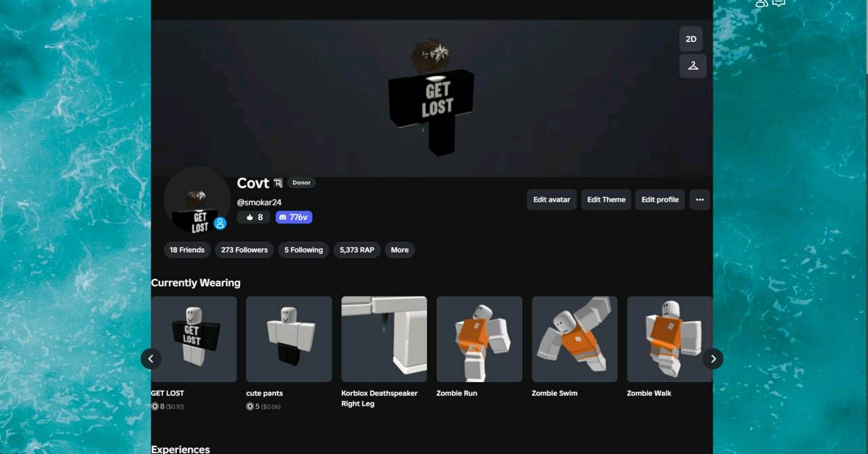Click the Currently Wearing heading
The image size is (868, 454).
pyautogui.click(x=196, y=283)
